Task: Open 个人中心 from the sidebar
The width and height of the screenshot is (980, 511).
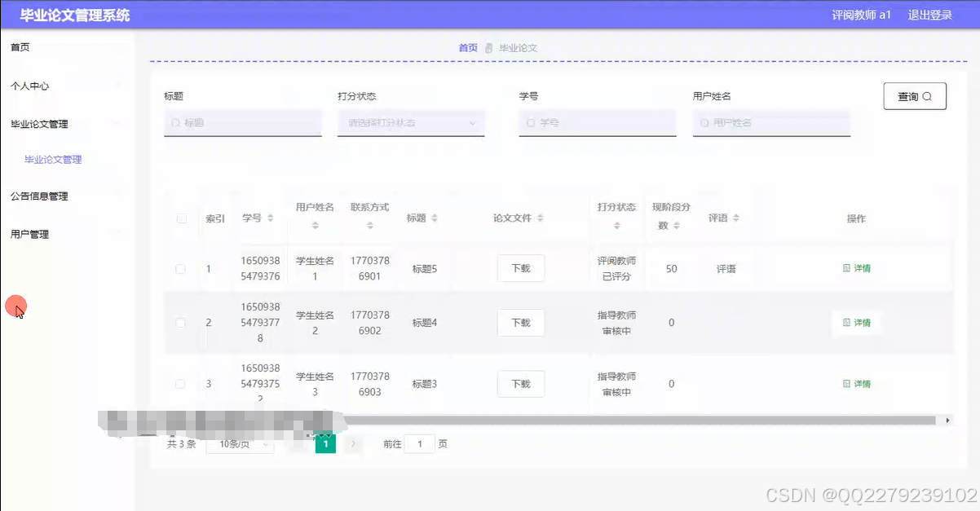Action: click(30, 86)
